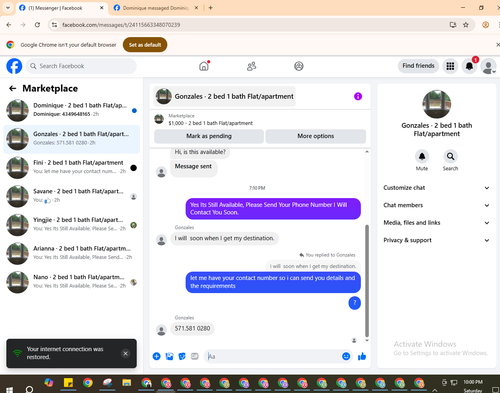Click Gonzales's large profile picture in right panel
Image resolution: width=500 pixels, height=393 pixels.
(x=437, y=104)
